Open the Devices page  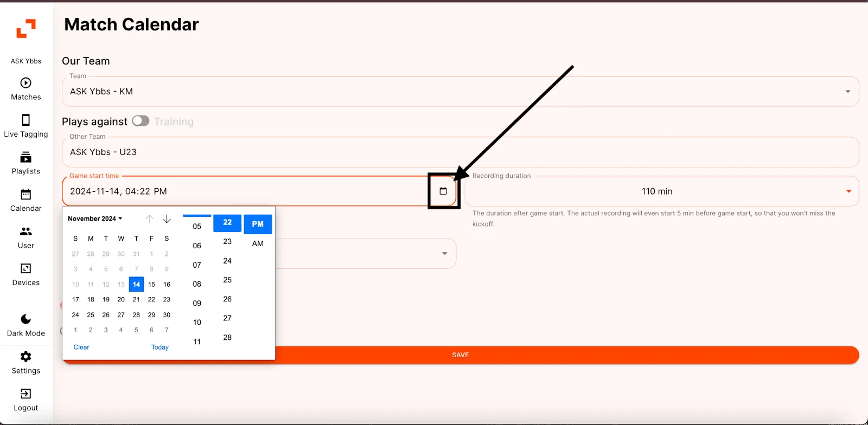pyautogui.click(x=26, y=275)
